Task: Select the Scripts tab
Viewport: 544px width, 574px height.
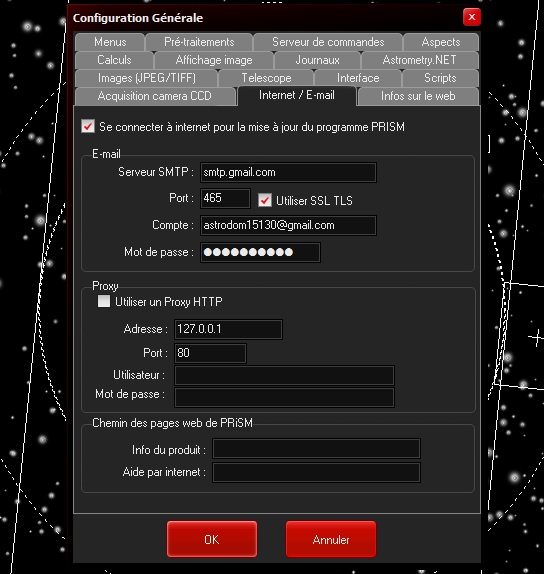Action: tap(440, 78)
